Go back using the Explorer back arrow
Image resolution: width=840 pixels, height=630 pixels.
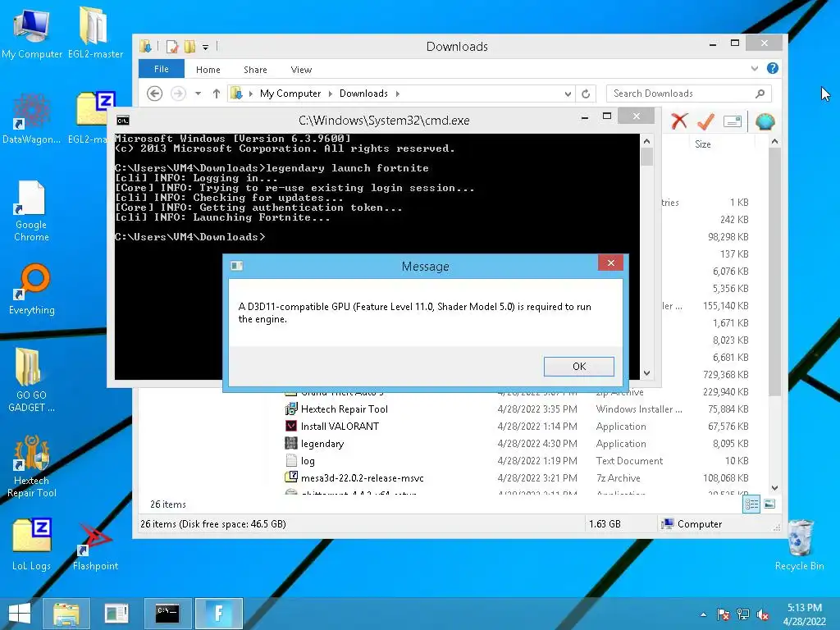[x=154, y=94]
